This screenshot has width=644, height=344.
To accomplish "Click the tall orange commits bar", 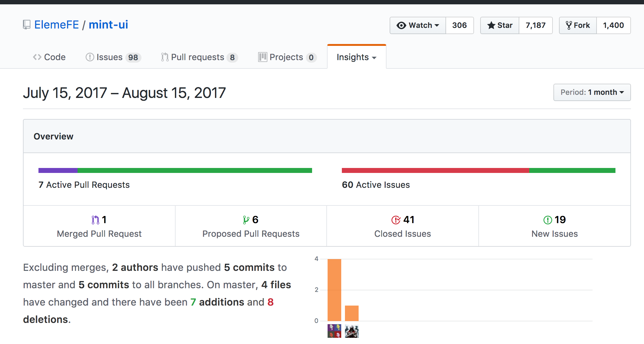I will coord(334,290).
